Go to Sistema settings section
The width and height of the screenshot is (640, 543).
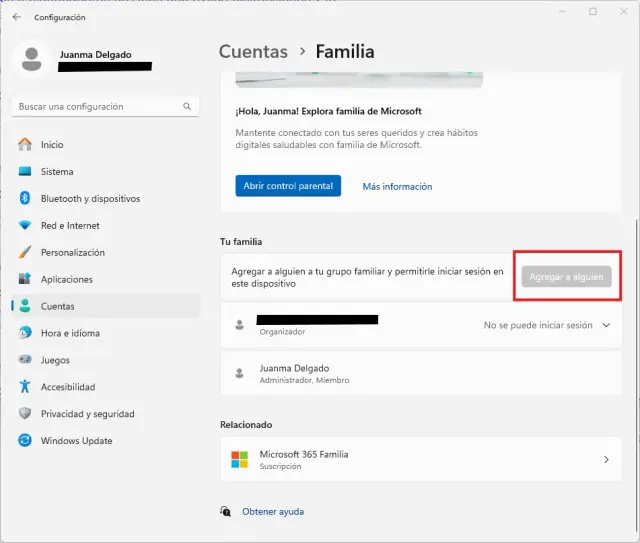pyautogui.click(x=56, y=172)
